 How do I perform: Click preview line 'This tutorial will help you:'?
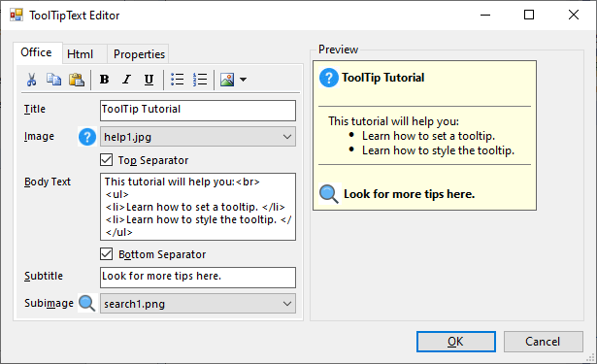(394, 121)
